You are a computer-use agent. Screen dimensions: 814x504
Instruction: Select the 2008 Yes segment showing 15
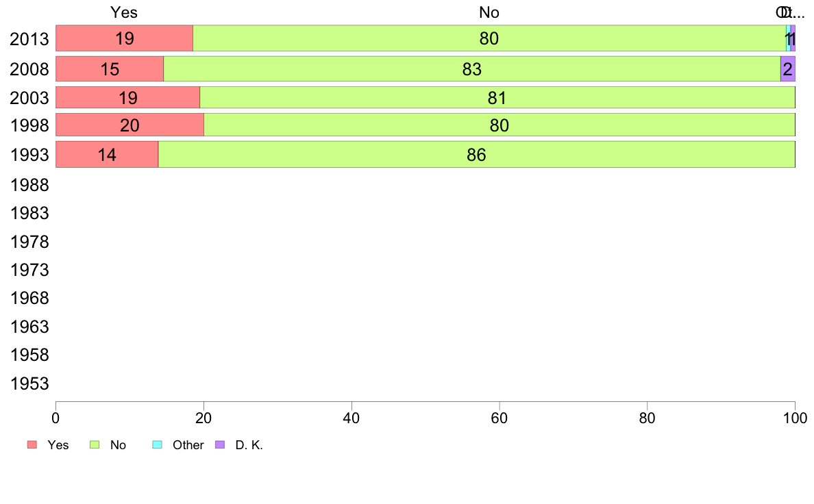[x=110, y=69]
